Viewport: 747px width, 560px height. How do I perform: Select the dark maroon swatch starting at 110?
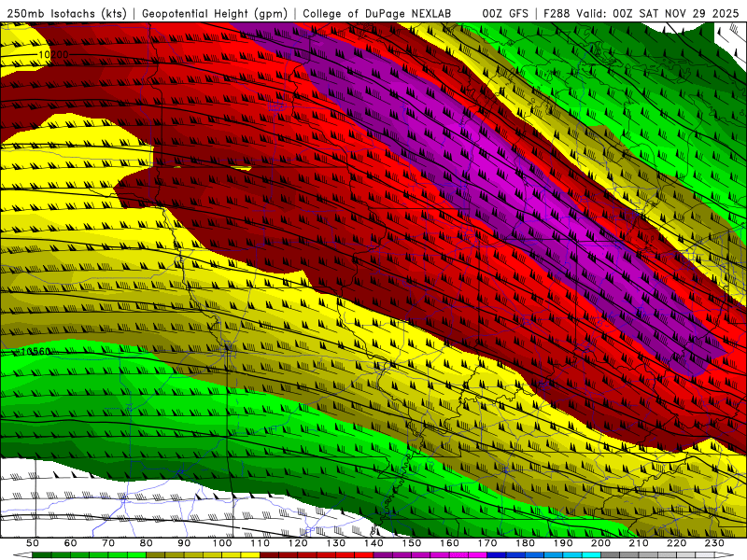pos(269,555)
